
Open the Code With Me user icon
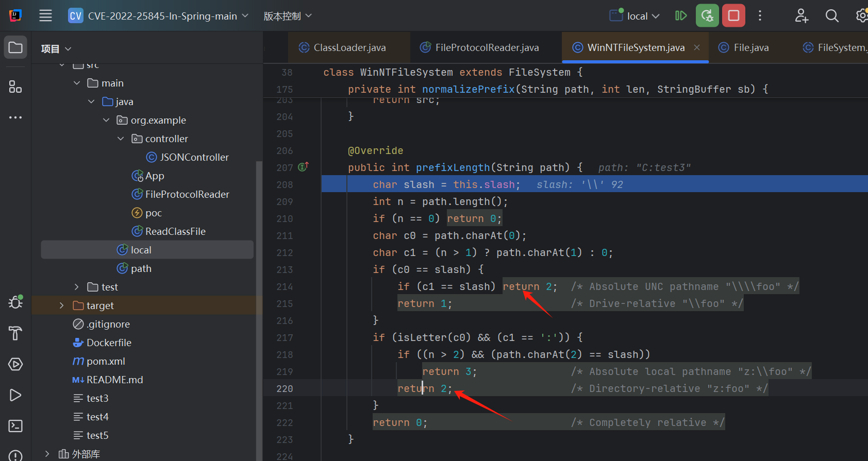click(x=802, y=16)
